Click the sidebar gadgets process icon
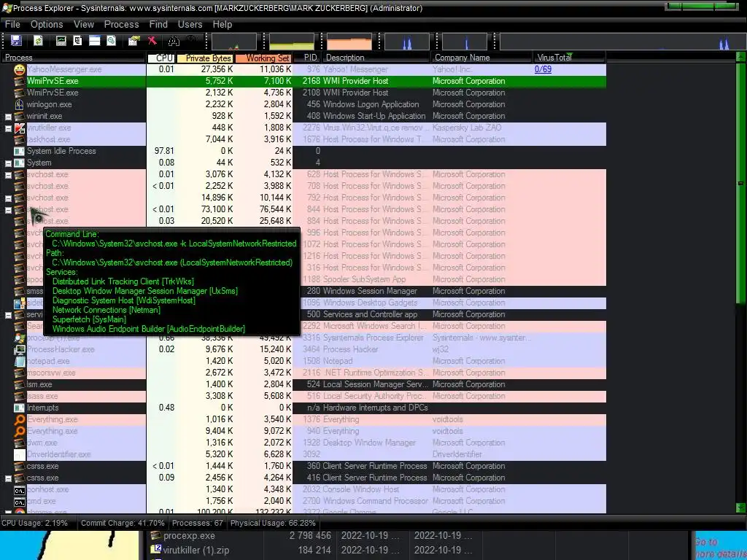Screen dimensions: 747x560 [x=20, y=303]
